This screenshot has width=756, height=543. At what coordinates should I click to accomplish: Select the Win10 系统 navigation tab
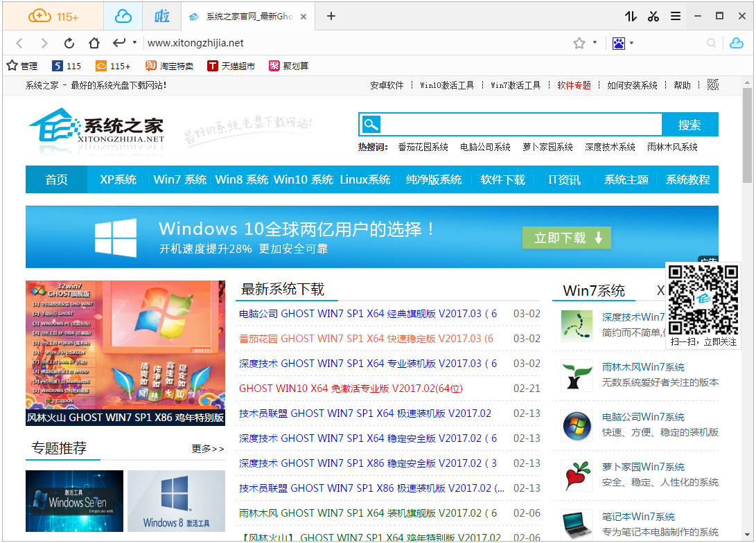tap(304, 179)
